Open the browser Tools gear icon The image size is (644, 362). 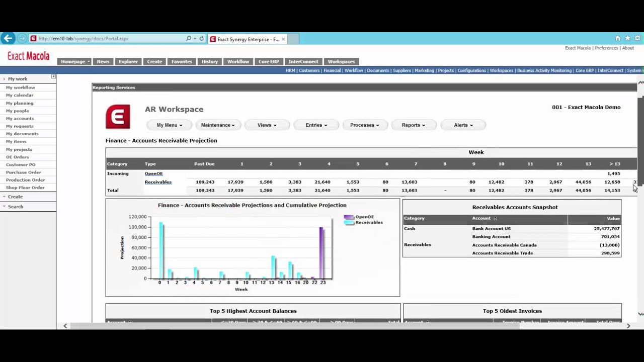coord(637,38)
